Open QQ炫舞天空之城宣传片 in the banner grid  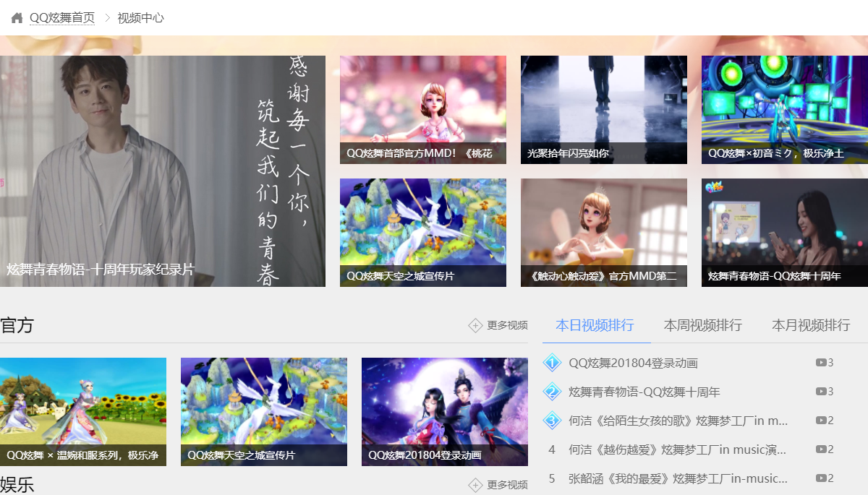pos(423,233)
